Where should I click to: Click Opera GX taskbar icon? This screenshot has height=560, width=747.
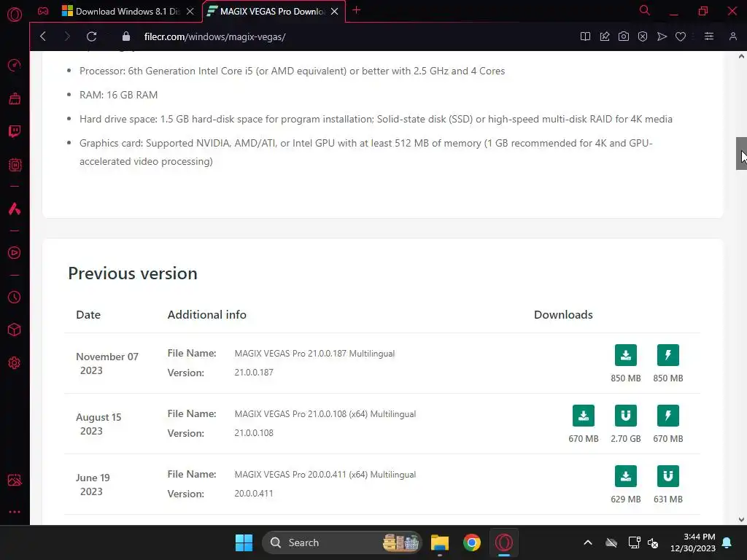coord(503,542)
